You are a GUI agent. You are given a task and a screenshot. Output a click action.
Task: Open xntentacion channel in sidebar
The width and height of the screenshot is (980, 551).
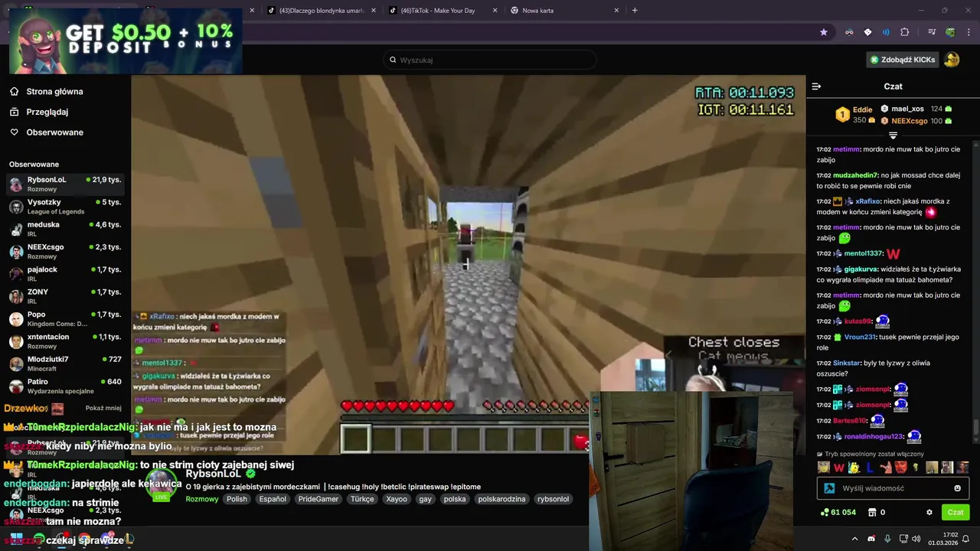pos(65,341)
